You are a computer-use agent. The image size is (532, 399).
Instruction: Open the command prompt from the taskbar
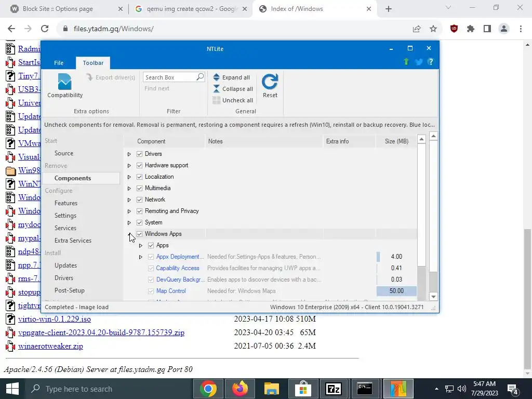click(365, 389)
